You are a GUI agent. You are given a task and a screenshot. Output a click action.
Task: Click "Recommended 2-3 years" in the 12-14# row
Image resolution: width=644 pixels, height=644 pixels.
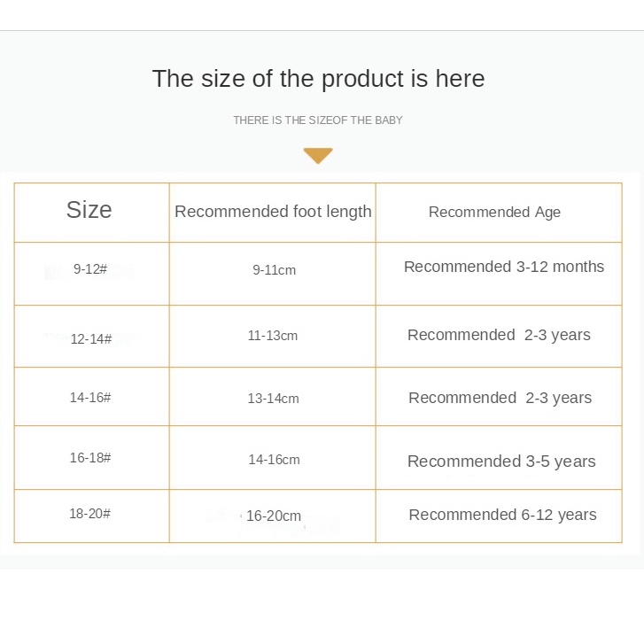tap(499, 335)
